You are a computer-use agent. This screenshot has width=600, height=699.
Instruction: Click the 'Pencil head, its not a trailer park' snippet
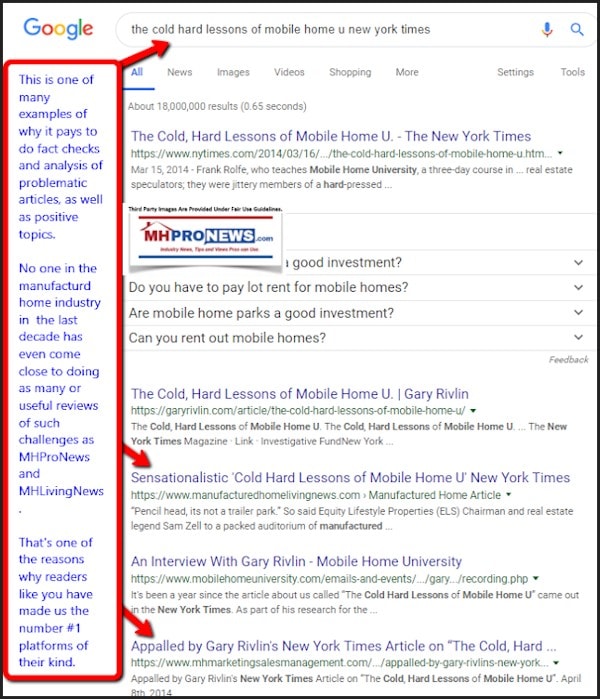[352, 518]
